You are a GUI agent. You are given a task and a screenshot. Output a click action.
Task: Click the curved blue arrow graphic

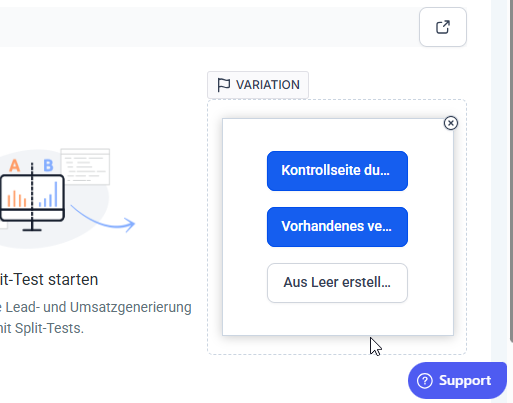click(x=103, y=219)
